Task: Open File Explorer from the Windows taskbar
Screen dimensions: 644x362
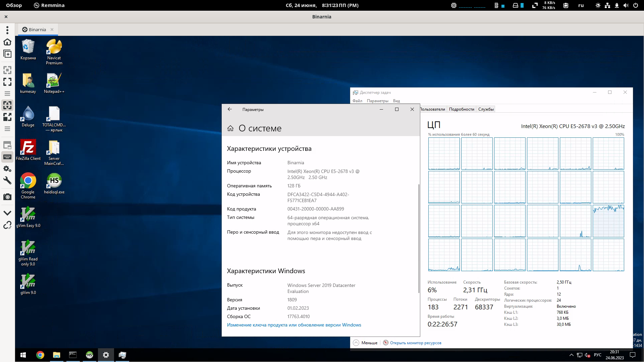Action: (56, 355)
